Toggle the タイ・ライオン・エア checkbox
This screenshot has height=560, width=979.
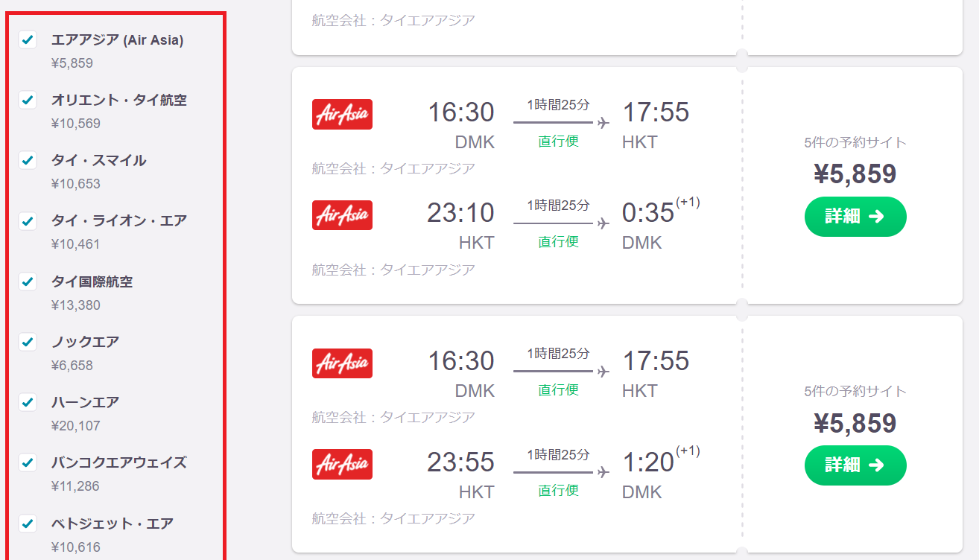[28, 220]
